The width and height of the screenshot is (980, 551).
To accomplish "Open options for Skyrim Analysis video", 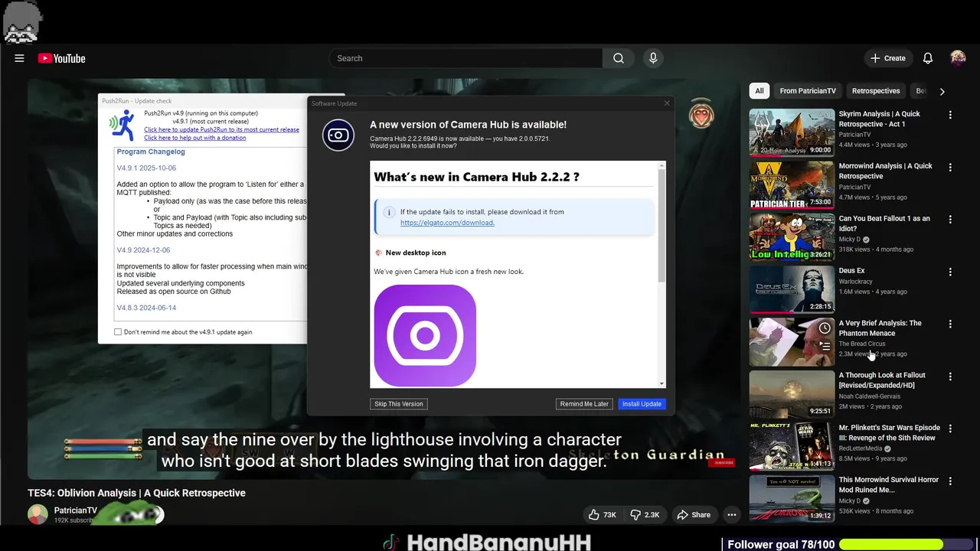I will pyautogui.click(x=950, y=115).
